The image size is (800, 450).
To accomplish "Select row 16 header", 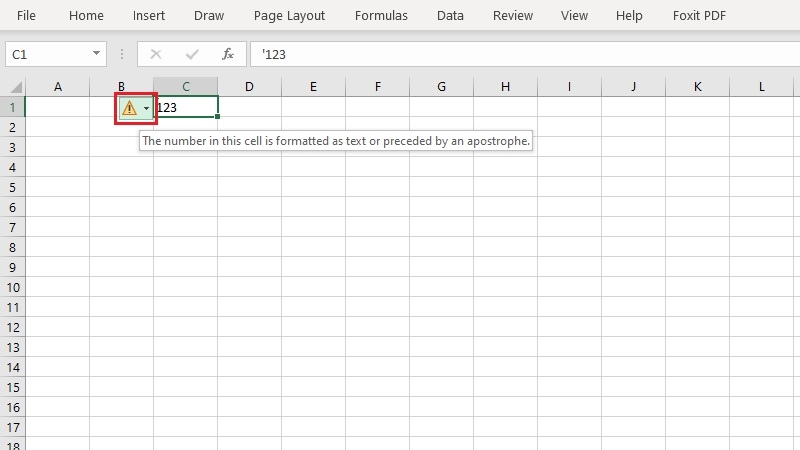I will pyautogui.click(x=12, y=407).
